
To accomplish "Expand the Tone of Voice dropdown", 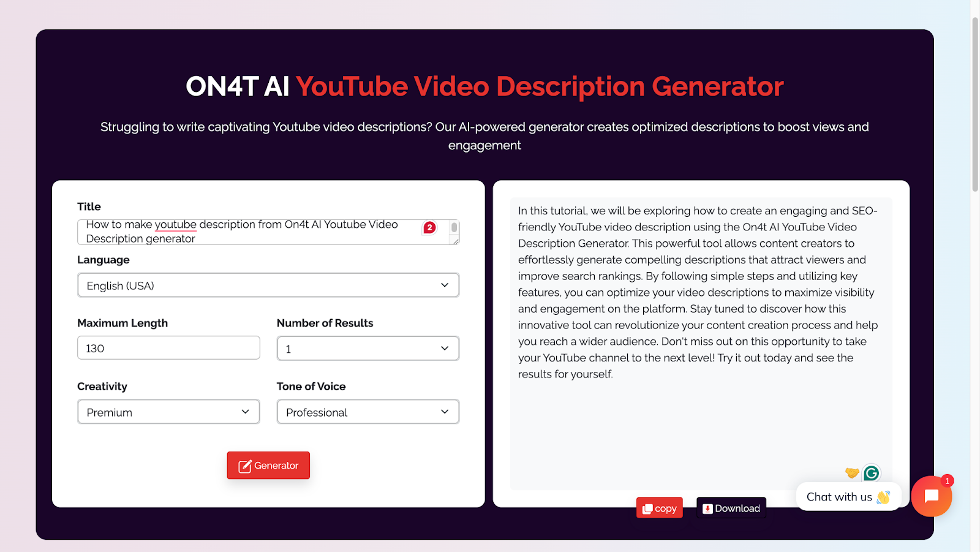I will click(x=368, y=412).
